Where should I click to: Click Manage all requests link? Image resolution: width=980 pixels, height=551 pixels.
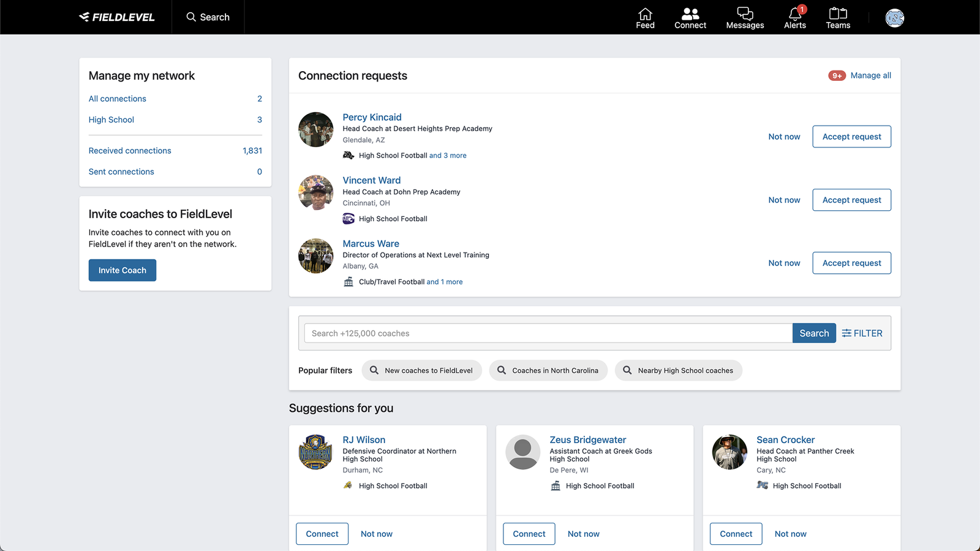[870, 75]
